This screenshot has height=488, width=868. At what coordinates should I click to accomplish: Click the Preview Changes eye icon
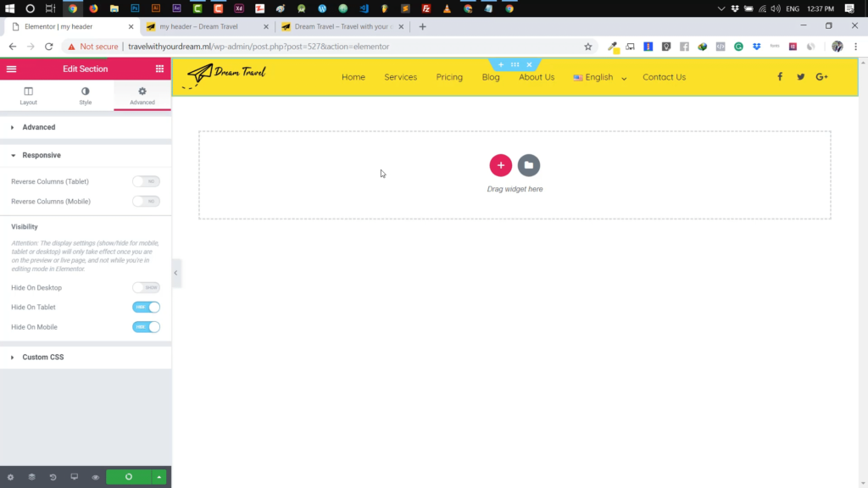point(95,477)
